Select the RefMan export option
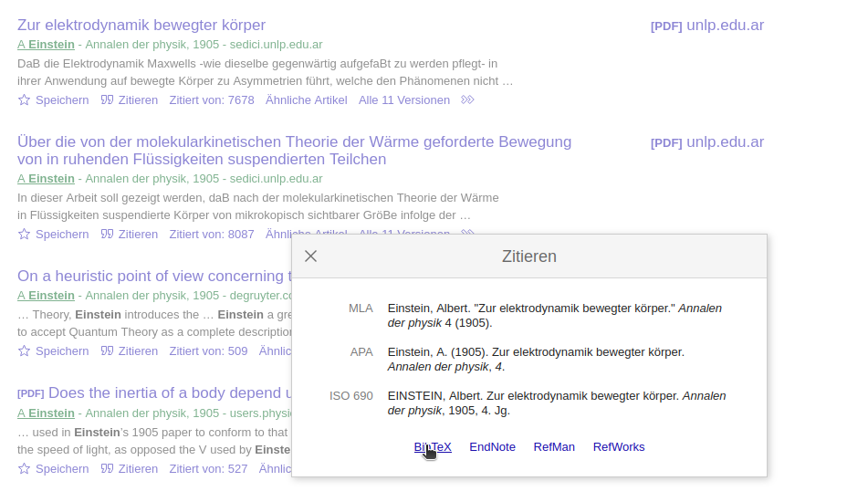The image size is (868, 502). tap(554, 446)
